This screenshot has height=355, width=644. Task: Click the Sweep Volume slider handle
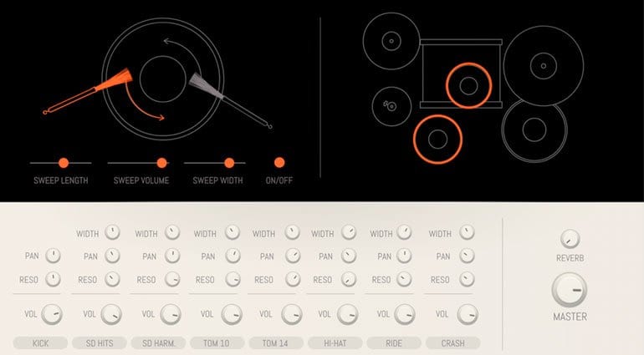pos(161,163)
